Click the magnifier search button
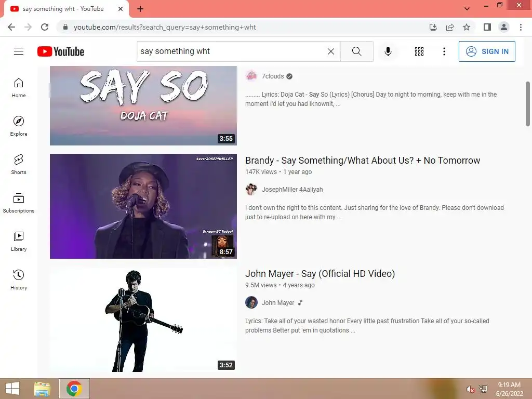Viewport: 532px width, 399px height. tap(356, 51)
